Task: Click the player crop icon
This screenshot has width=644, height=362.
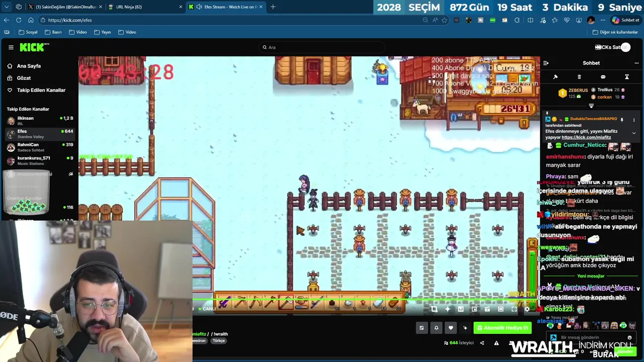Action: [x=434, y=309]
